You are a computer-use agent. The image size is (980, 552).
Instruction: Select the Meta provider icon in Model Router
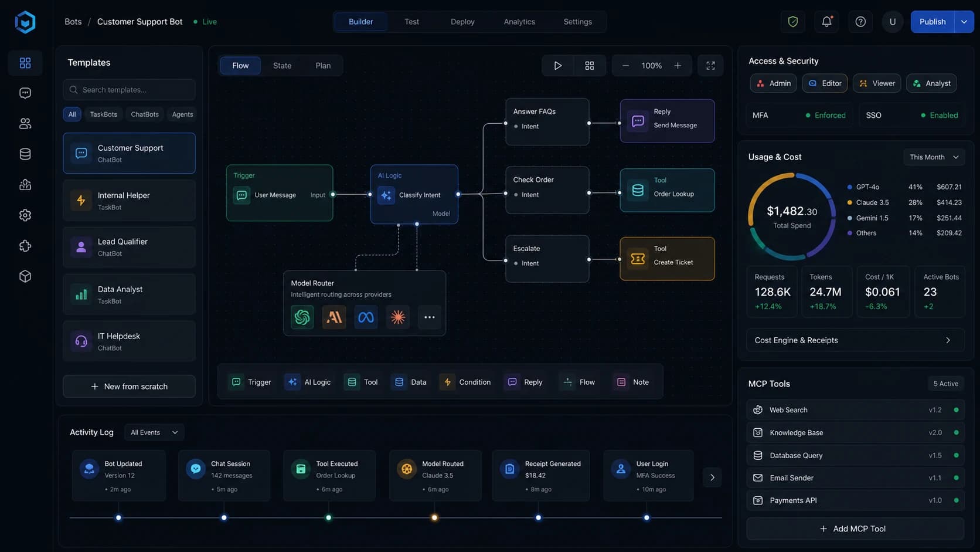(x=366, y=317)
